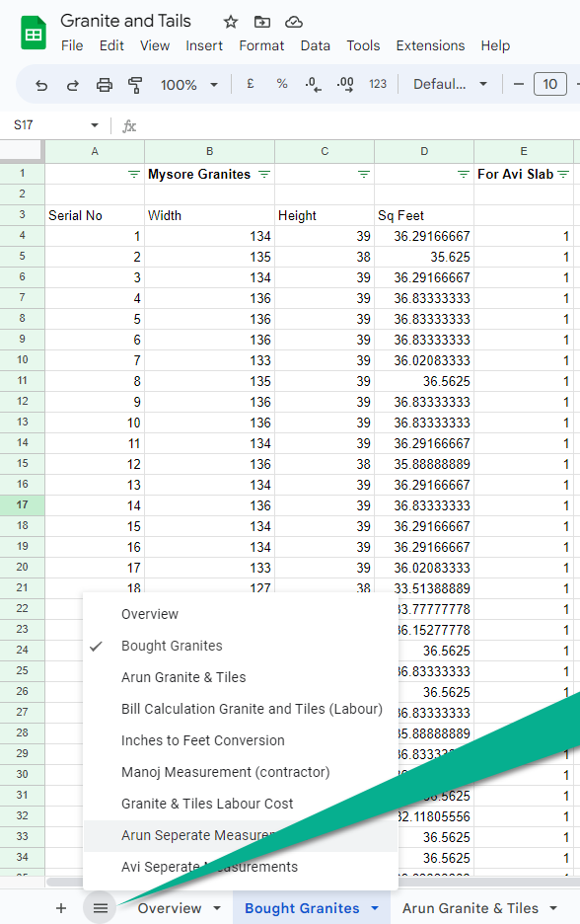Choose Bill Calculation Granite and Tiles (Labour)
The image size is (580, 924).
[241, 709]
